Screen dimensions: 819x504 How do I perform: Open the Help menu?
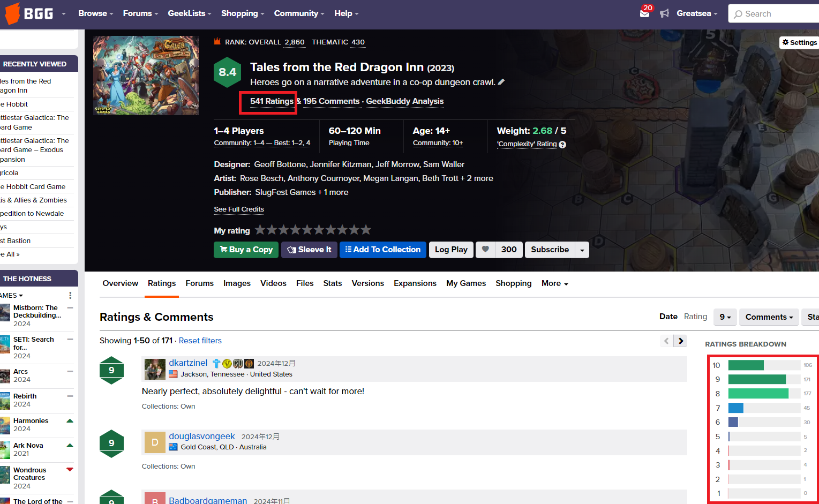(x=347, y=13)
